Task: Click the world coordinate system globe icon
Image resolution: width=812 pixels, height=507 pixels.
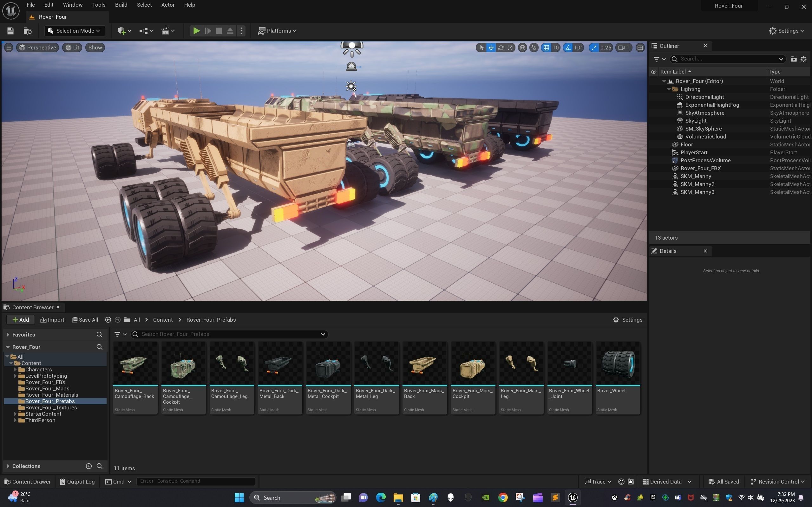Action: (522, 48)
